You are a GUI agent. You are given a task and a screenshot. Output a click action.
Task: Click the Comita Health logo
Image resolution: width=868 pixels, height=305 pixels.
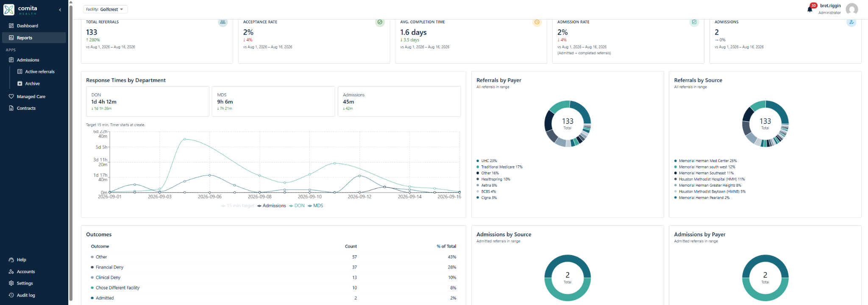point(21,10)
